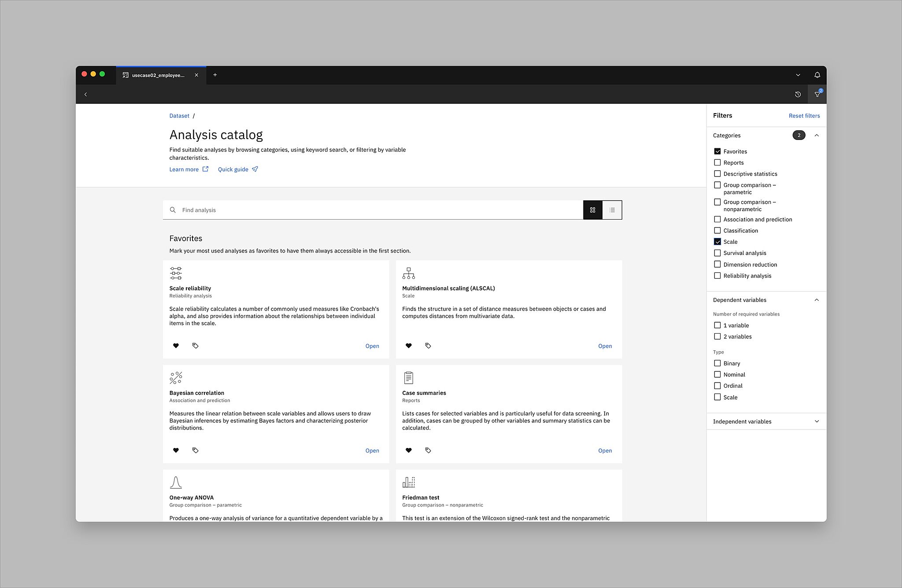
Task: Uncheck the Favorites category filter
Action: pyautogui.click(x=717, y=151)
